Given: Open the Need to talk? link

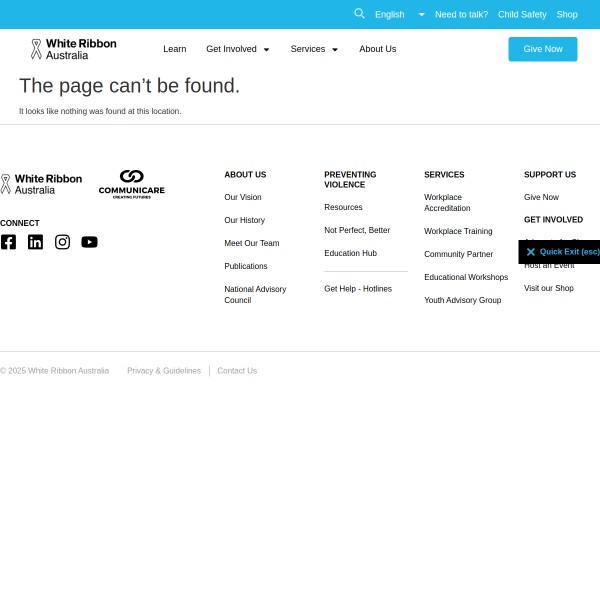Looking at the screenshot, I should pyautogui.click(x=461, y=14).
